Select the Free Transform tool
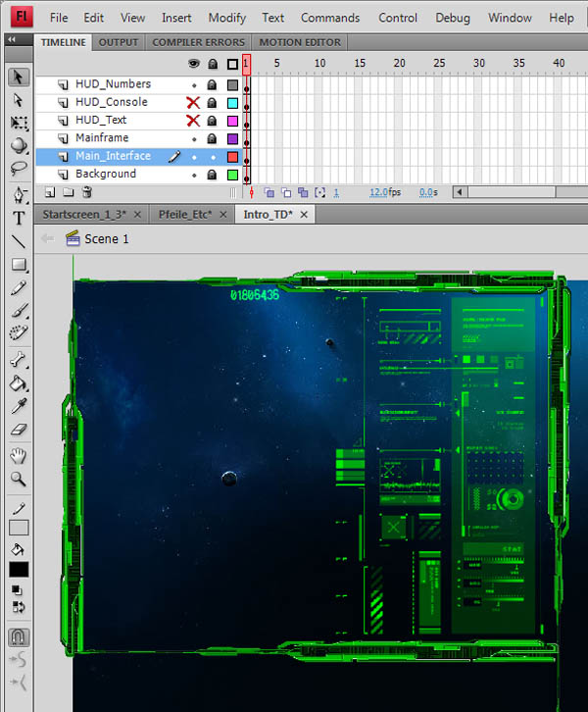This screenshot has height=712, width=588. pyautogui.click(x=19, y=123)
